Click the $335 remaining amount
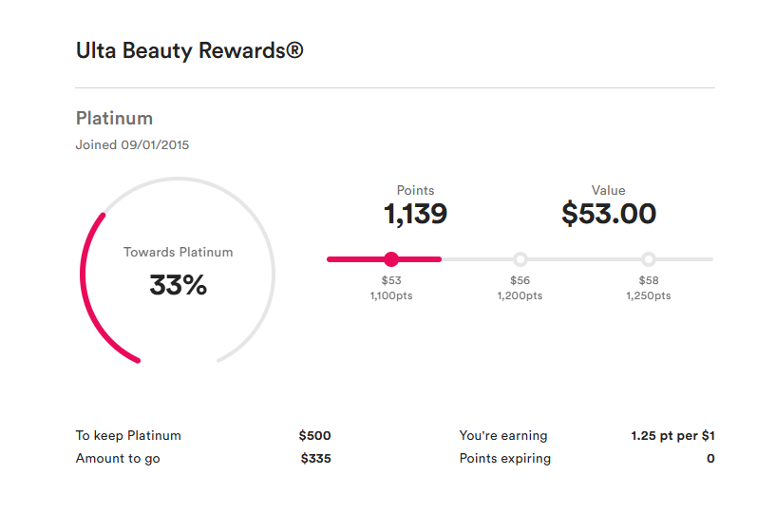 pos(315,458)
